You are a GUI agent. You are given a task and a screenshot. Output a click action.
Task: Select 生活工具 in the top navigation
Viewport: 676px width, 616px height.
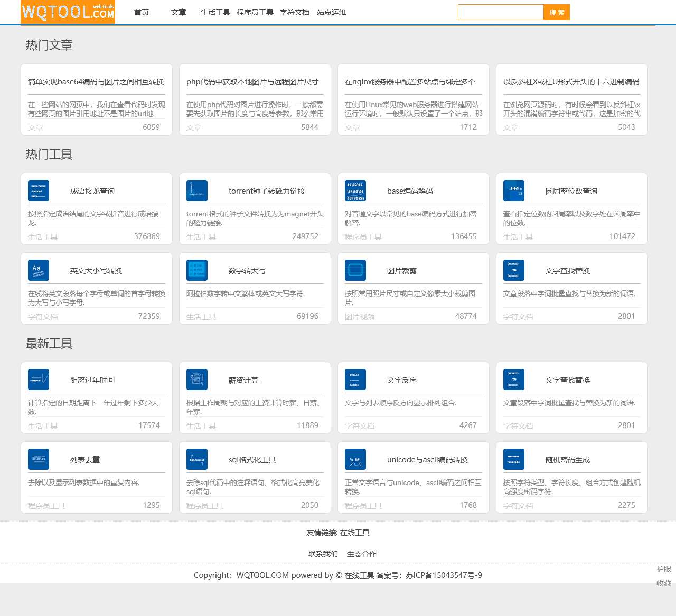215,12
